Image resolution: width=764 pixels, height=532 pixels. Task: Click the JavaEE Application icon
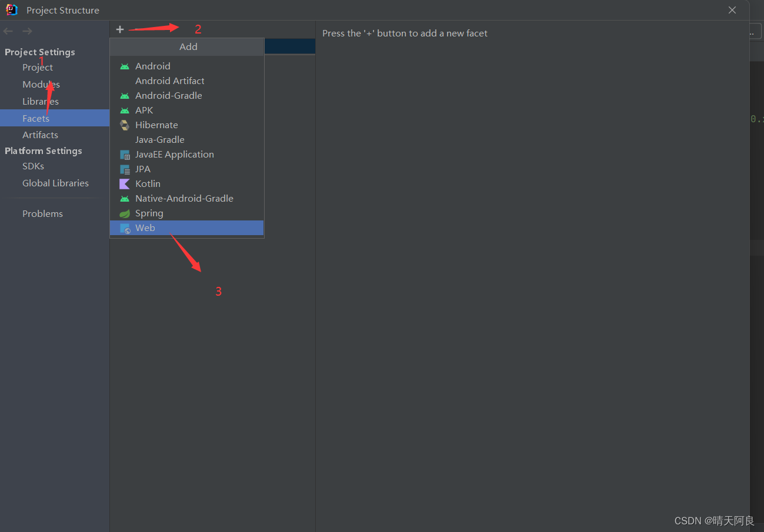(125, 155)
